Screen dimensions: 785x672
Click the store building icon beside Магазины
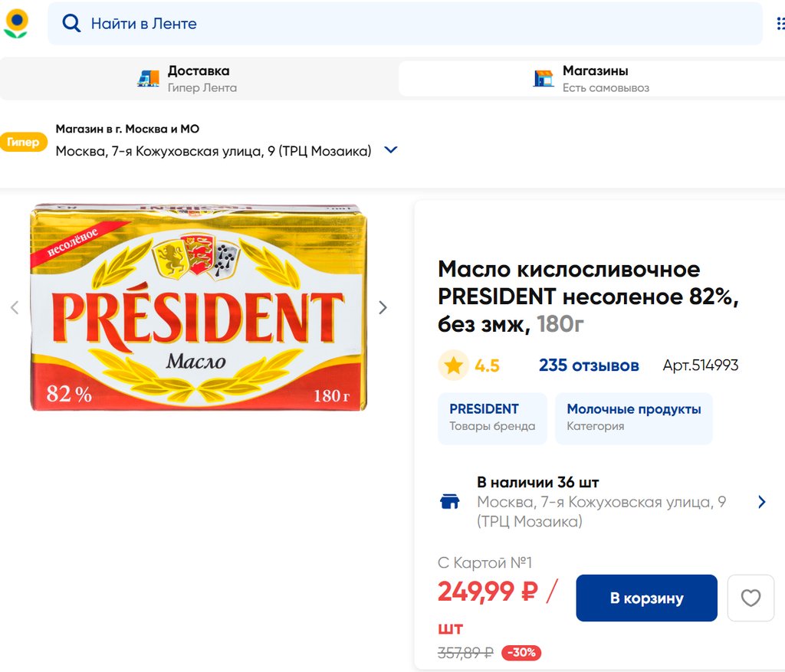pos(544,78)
